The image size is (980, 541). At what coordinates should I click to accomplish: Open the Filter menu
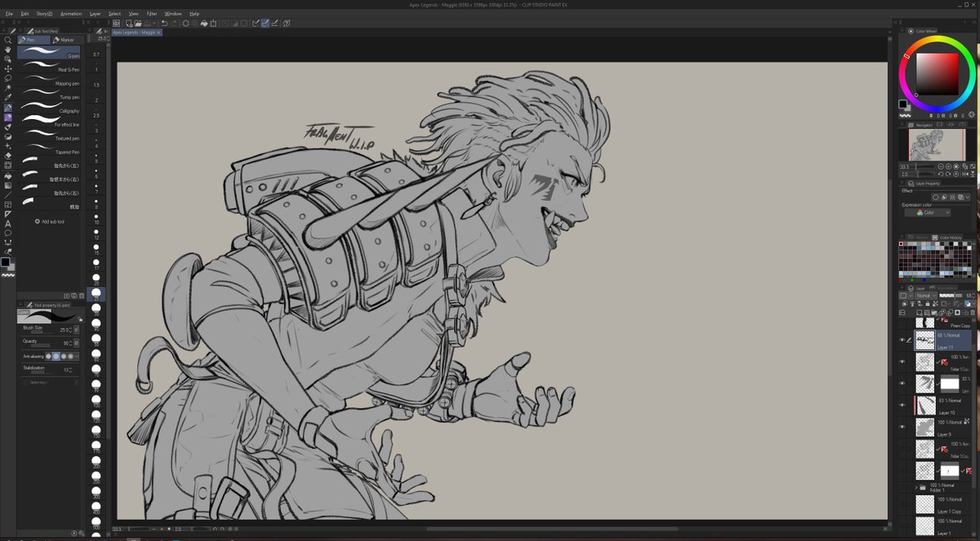tap(152, 14)
